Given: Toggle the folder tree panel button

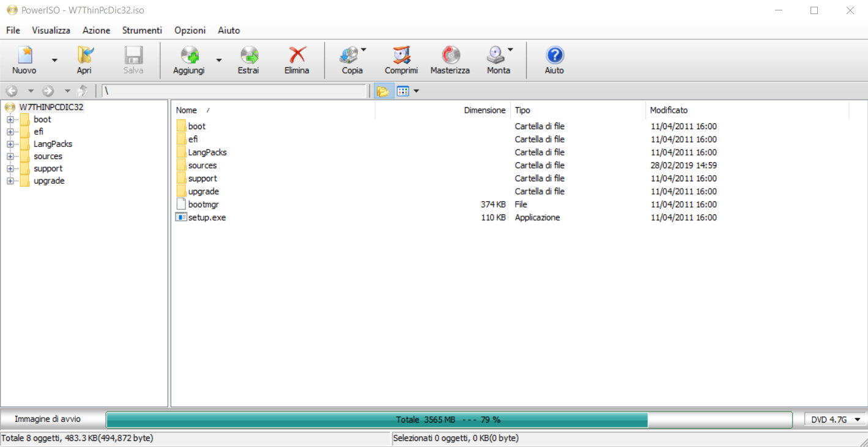Looking at the screenshot, I should tap(383, 91).
